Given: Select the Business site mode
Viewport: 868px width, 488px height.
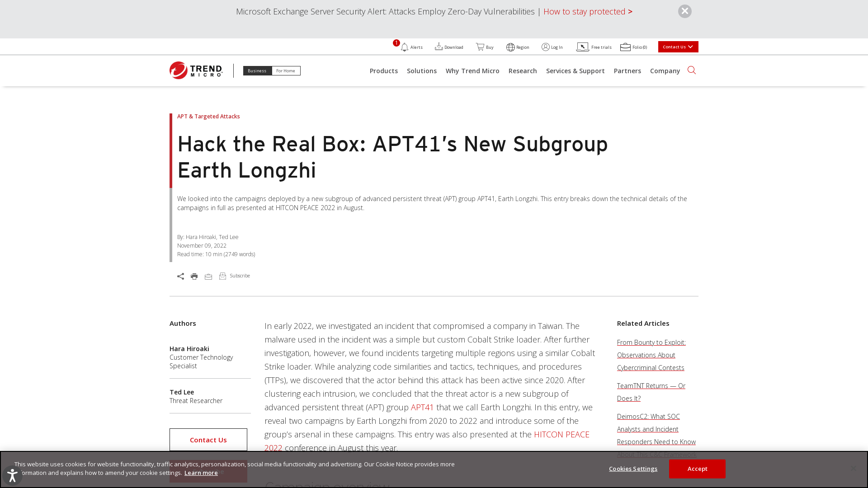Looking at the screenshot, I should (x=257, y=70).
